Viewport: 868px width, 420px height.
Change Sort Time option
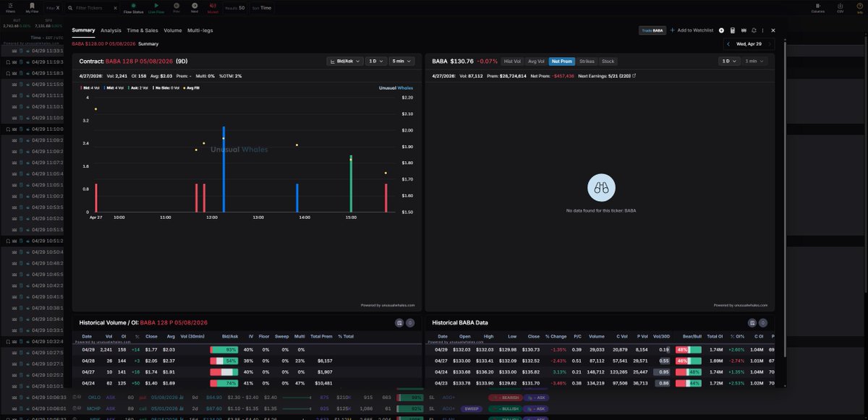262,7
